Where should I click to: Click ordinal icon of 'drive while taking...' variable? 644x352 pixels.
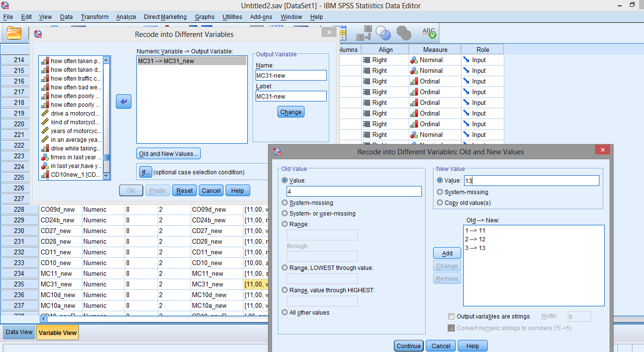45,149
